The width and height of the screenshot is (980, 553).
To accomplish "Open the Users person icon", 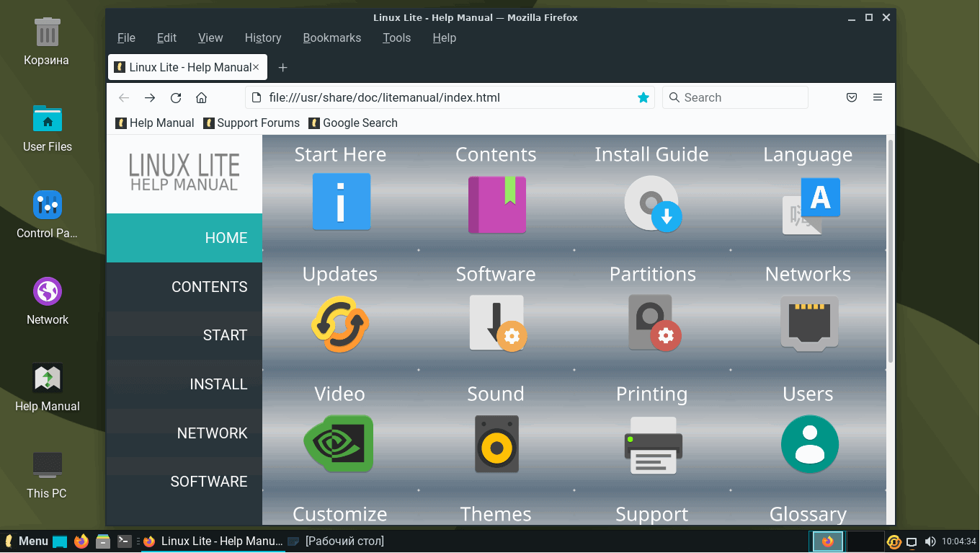I will [x=810, y=444].
